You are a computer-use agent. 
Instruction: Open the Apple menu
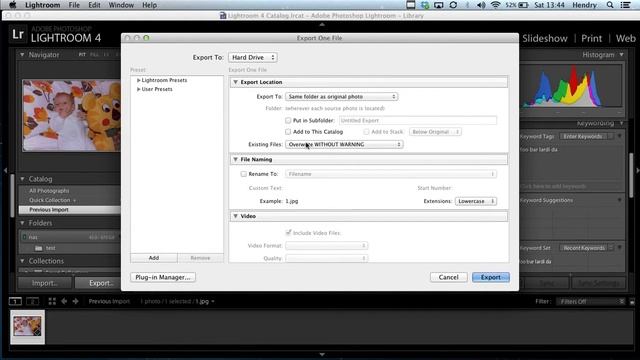point(13,5)
